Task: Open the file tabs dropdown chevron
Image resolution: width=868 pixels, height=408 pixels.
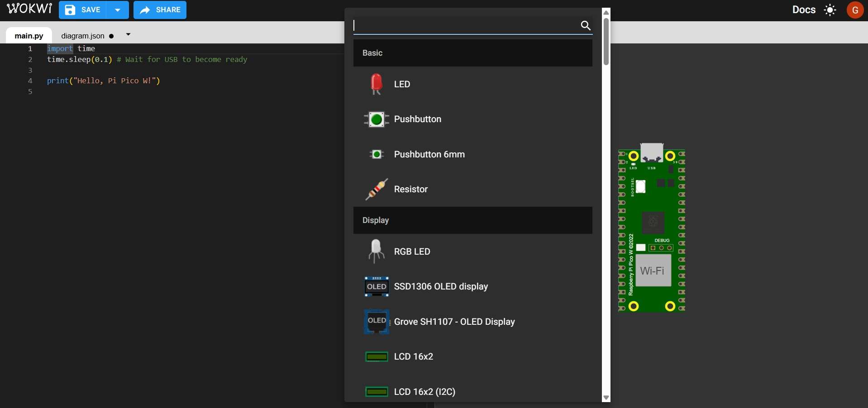Action: (x=129, y=34)
